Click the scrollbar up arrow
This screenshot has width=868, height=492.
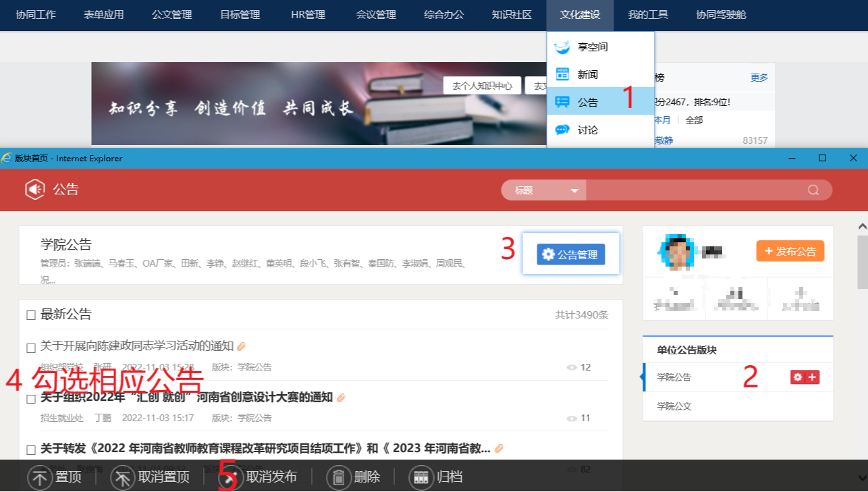[x=862, y=227]
